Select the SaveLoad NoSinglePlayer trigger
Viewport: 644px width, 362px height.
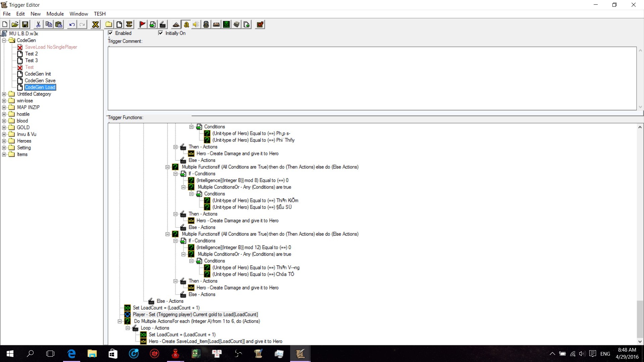click(x=51, y=47)
